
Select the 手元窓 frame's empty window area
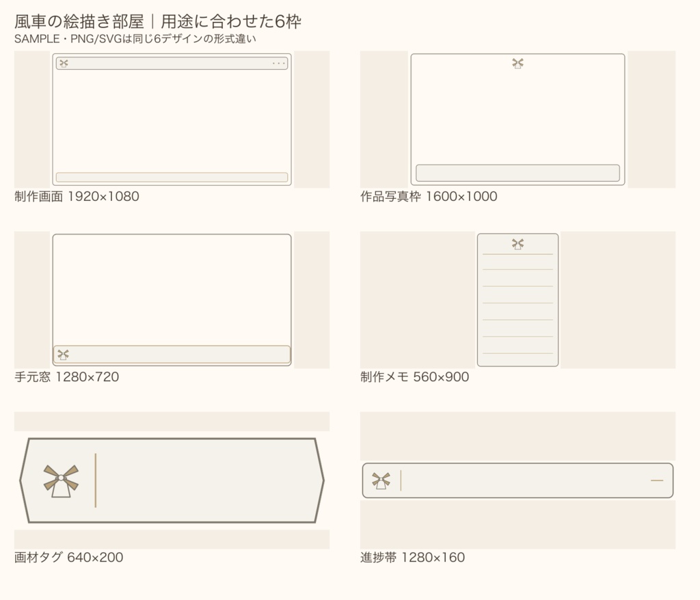tap(172, 290)
